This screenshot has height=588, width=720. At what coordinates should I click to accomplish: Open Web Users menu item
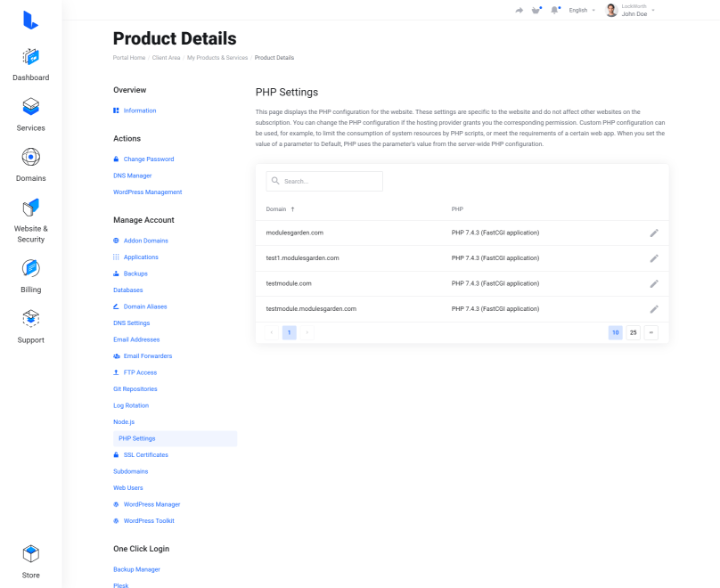pos(128,488)
